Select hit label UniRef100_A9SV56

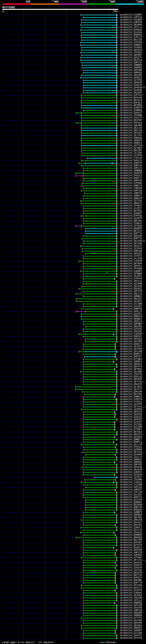(131, 550)
